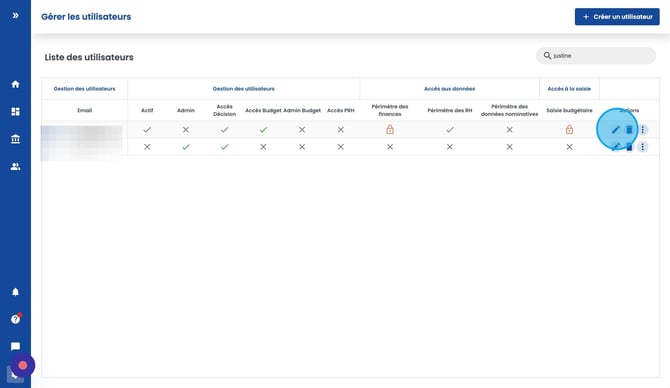Open three-dot menu for second user row
This screenshot has height=388, width=670.
point(643,147)
